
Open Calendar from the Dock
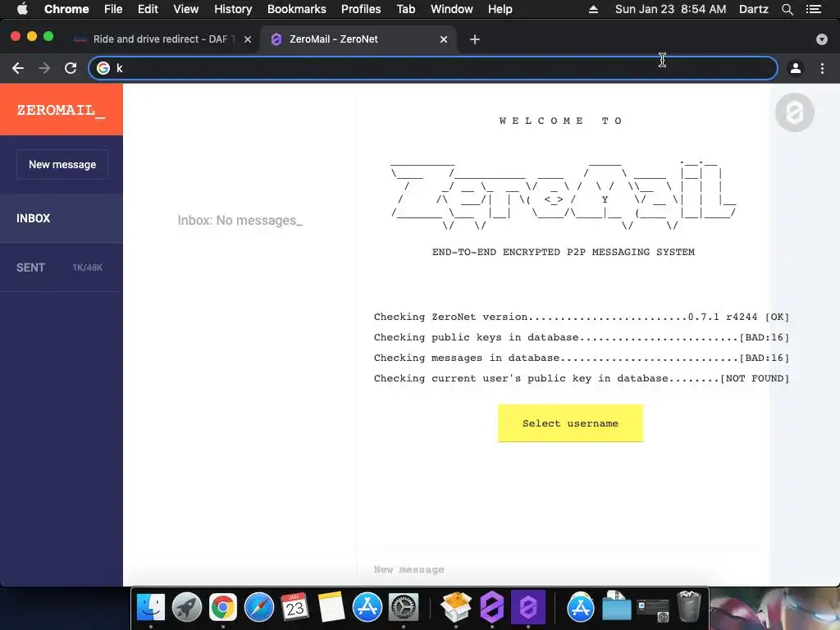(x=294, y=608)
